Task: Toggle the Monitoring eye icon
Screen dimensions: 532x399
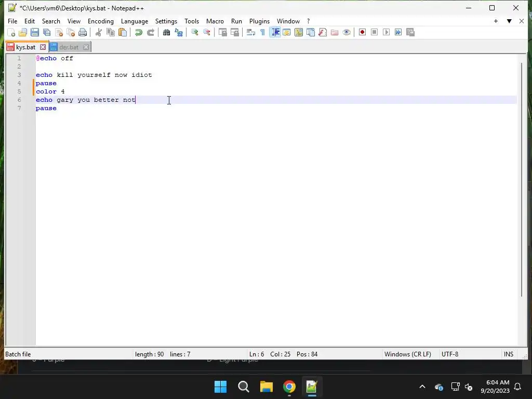Action: coord(347,32)
